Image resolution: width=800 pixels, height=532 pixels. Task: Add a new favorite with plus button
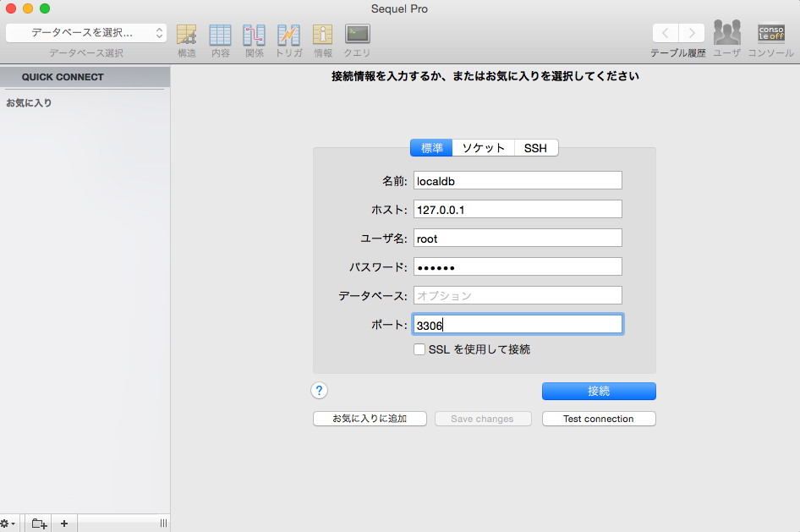(x=63, y=524)
